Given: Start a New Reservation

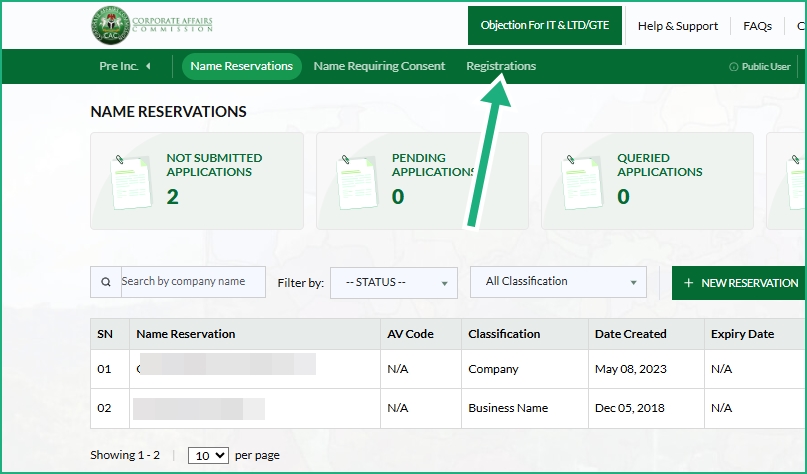Looking at the screenshot, I should click(741, 283).
